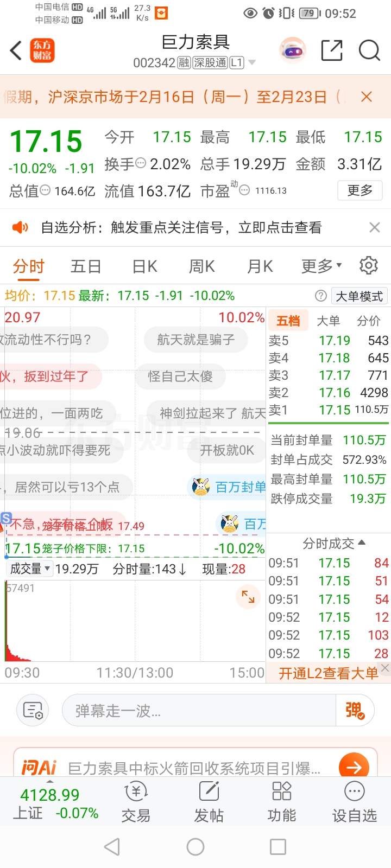The height and width of the screenshot is (868, 391).
Task: Tap the orange arrow next button
Action: (x=354, y=767)
